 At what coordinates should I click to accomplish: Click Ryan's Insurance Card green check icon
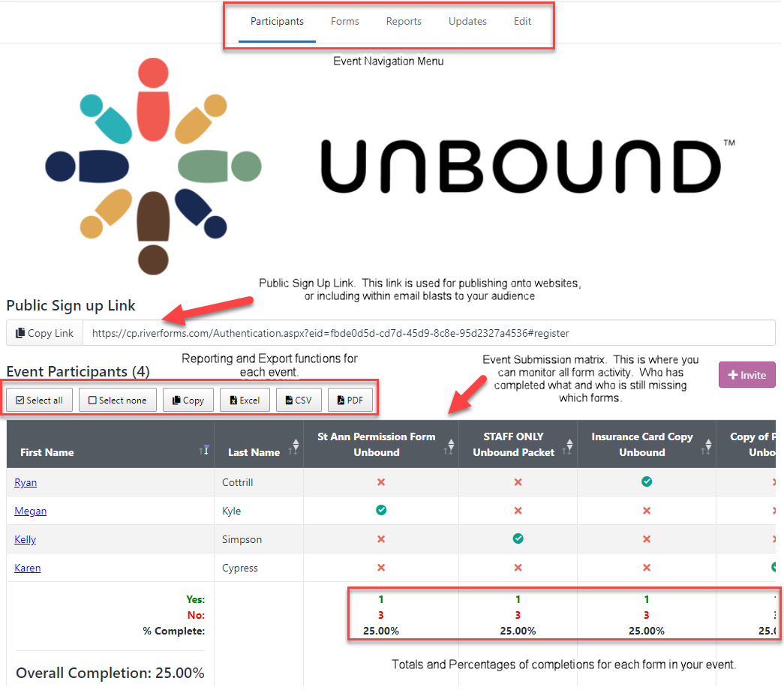tap(647, 481)
